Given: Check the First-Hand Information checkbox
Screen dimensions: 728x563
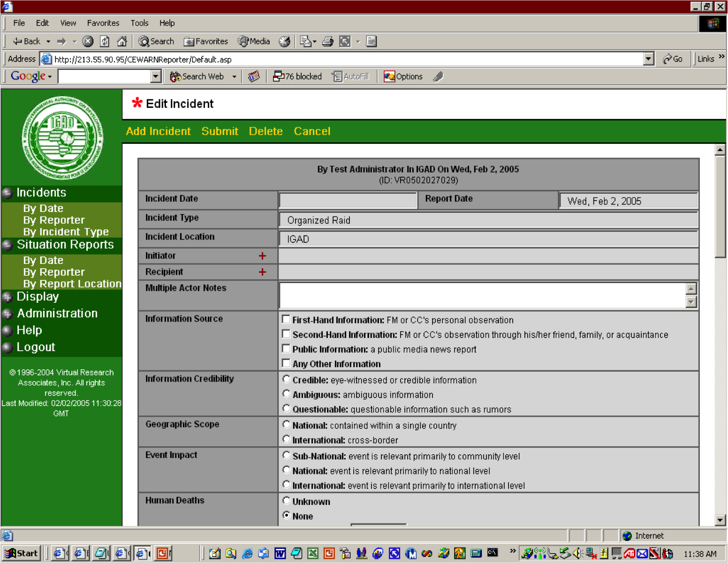Looking at the screenshot, I should [x=286, y=320].
